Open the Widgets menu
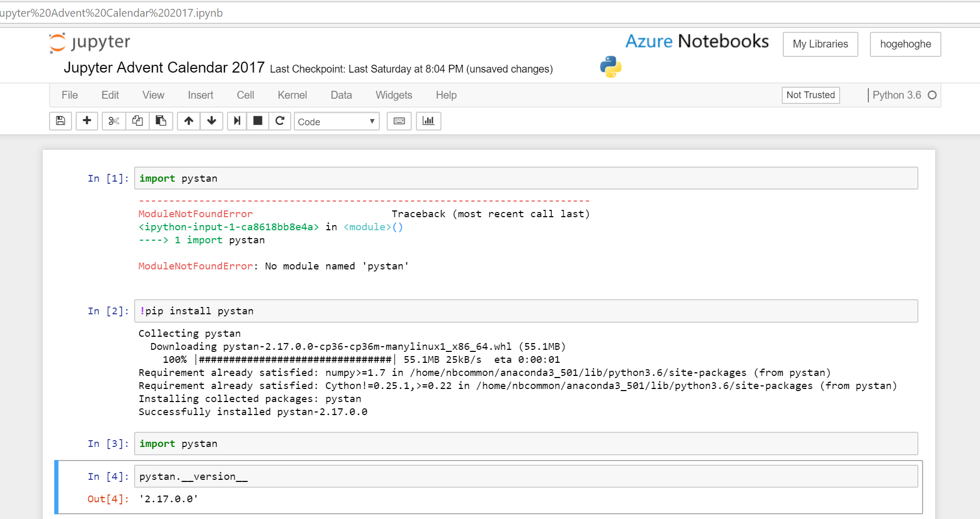Viewport: 980px width, 519px height. tap(393, 95)
